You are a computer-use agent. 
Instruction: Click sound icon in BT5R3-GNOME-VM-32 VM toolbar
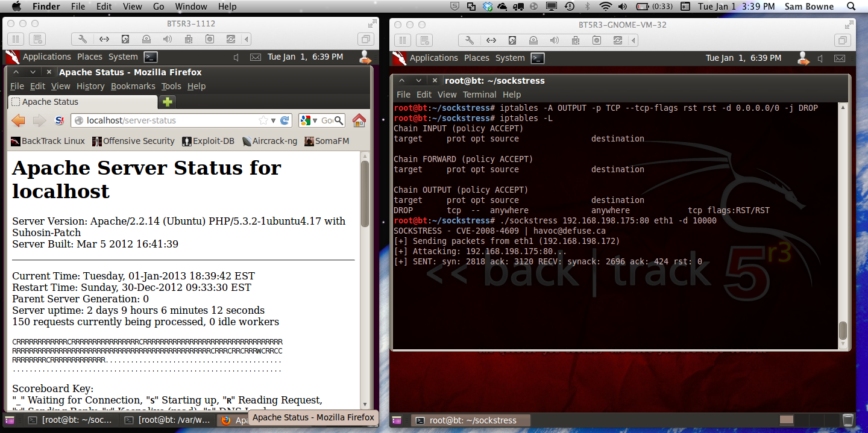[x=555, y=40]
